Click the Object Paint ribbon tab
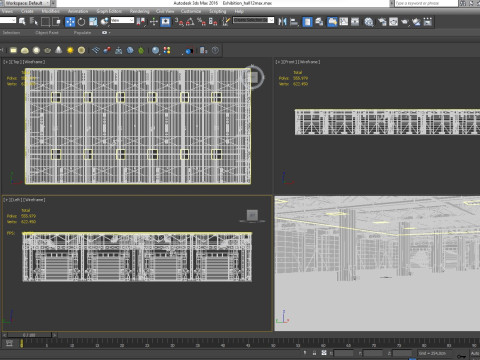 tap(47, 33)
